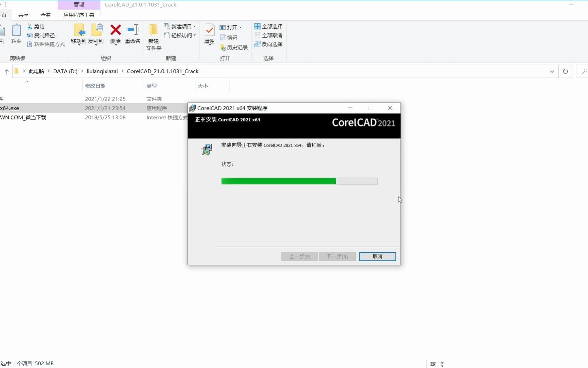
Task: Collapse column sort arrow above name list
Action: click(x=27, y=81)
